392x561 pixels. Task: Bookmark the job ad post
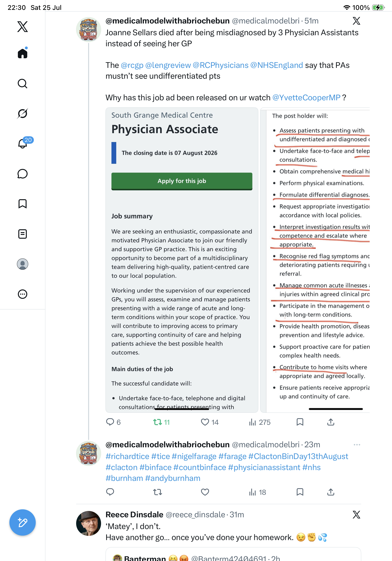point(300,422)
